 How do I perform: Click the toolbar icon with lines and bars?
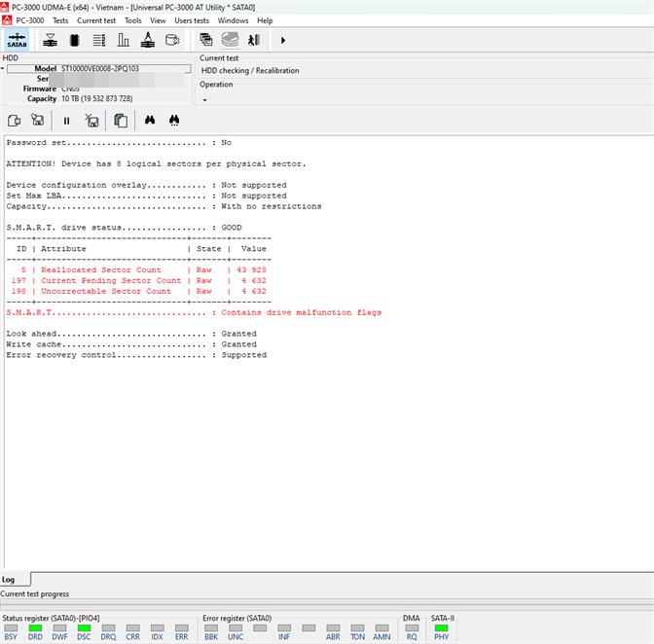tap(99, 40)
